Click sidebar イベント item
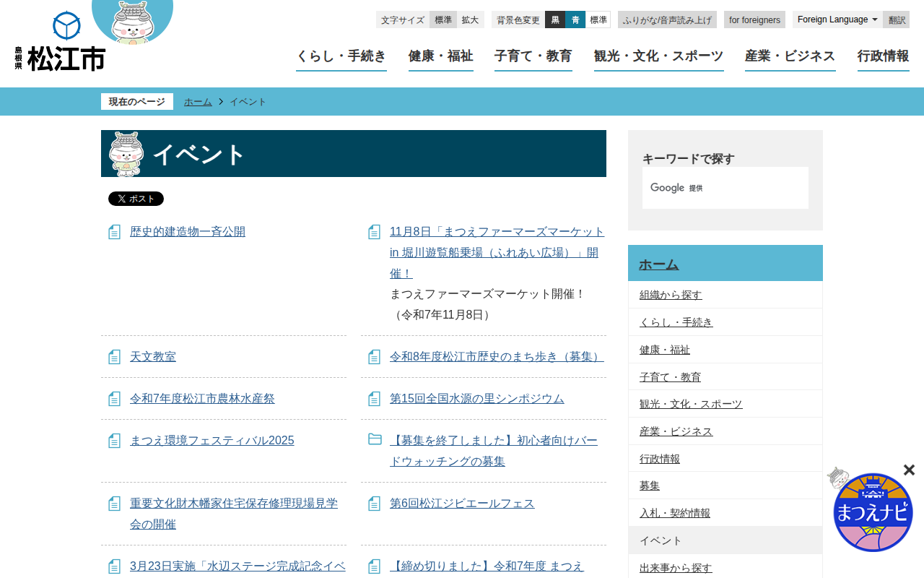 [x=725, y=540]
